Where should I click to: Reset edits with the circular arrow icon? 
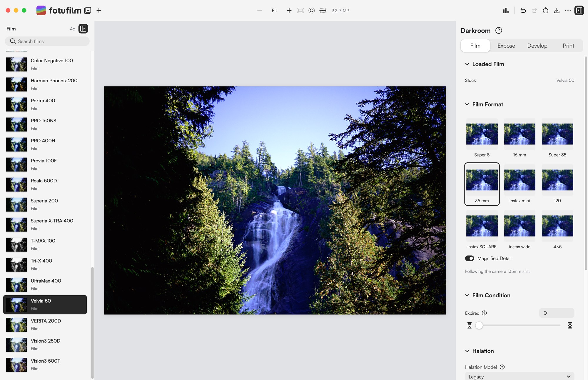pos(545,10)
